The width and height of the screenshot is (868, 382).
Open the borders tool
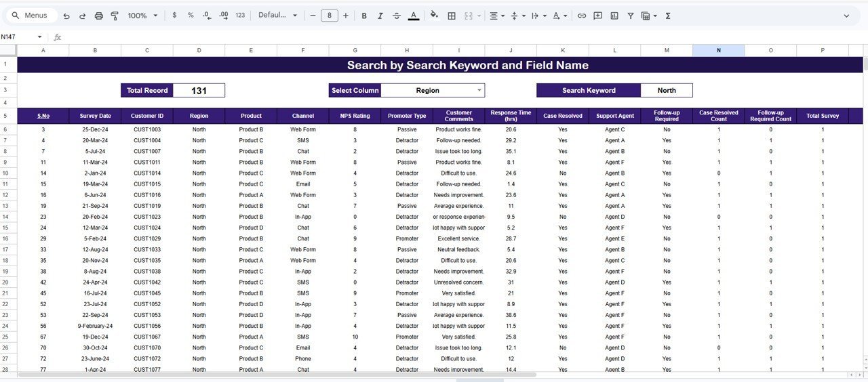pos(452,16)
